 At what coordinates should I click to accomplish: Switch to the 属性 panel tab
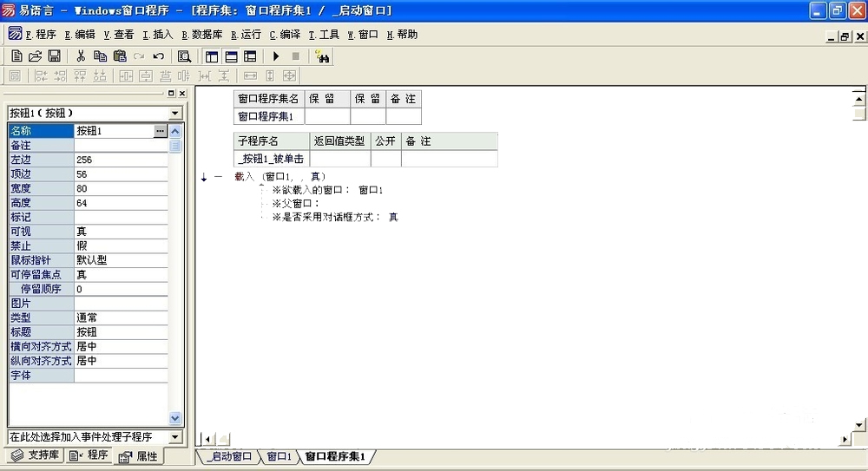138,456
